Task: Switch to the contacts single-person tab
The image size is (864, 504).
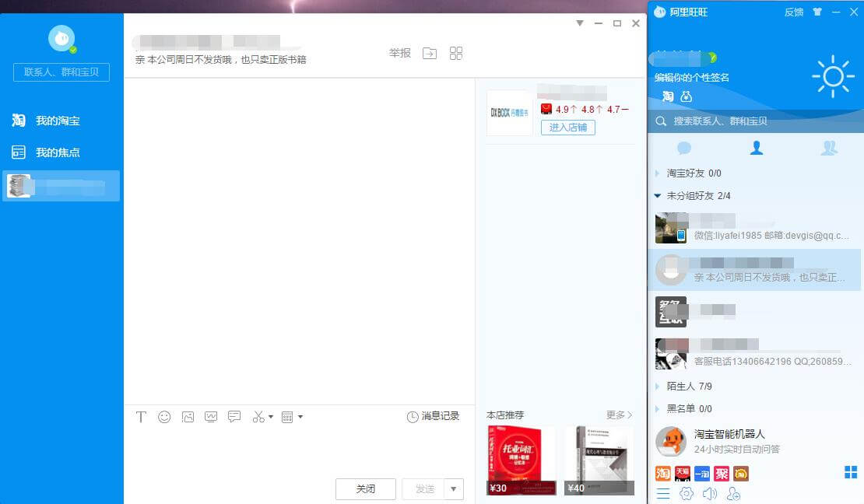Action: (x=756, y=148)
